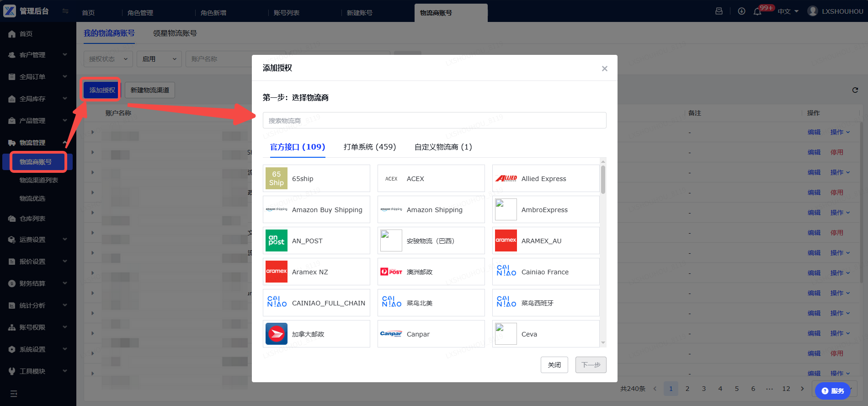Click the Aramex NZ red logo
The image size is (868, 406).
[277, 272]
